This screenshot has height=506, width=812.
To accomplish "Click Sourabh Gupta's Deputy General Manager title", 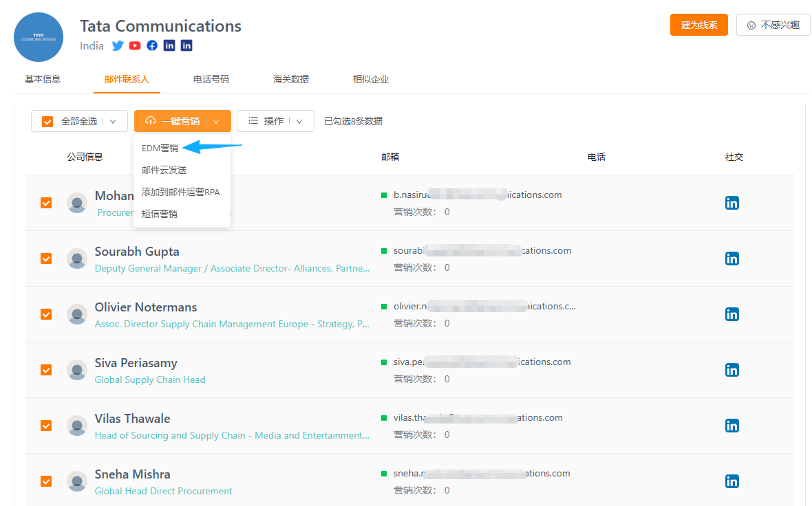I will pyautogui.click(x=232, y=269).
